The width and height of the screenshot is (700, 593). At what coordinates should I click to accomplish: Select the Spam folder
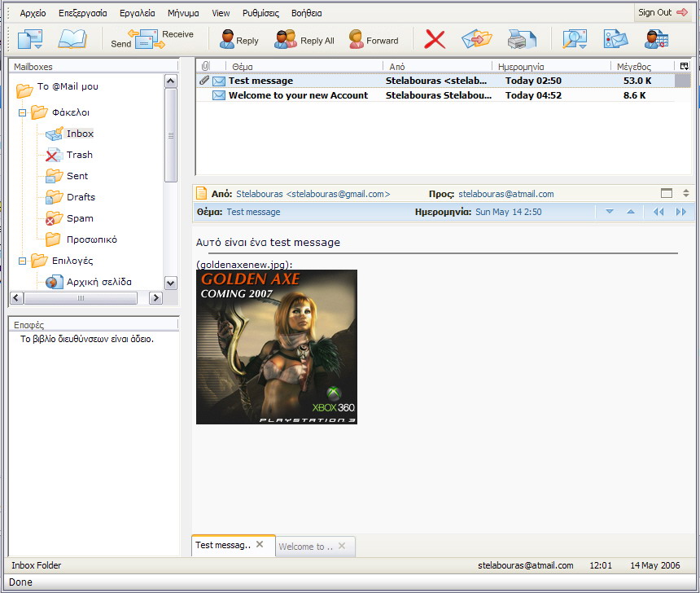pos(80,218)
